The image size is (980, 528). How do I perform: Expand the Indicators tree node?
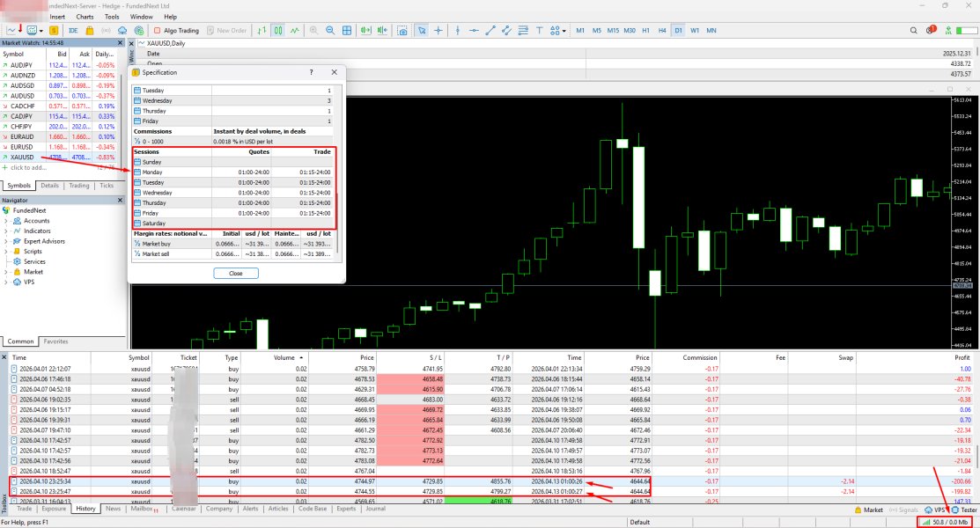(x=6, y=231)
